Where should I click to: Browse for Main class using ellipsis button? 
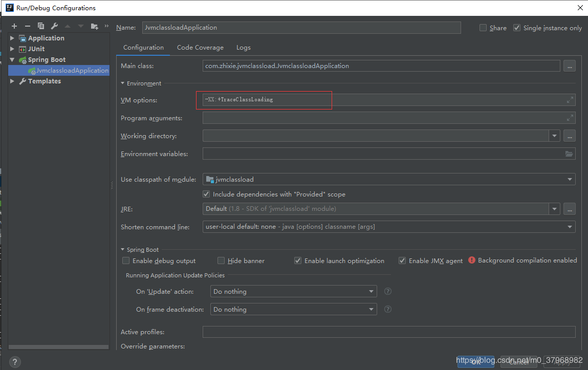tap(569, 66)
